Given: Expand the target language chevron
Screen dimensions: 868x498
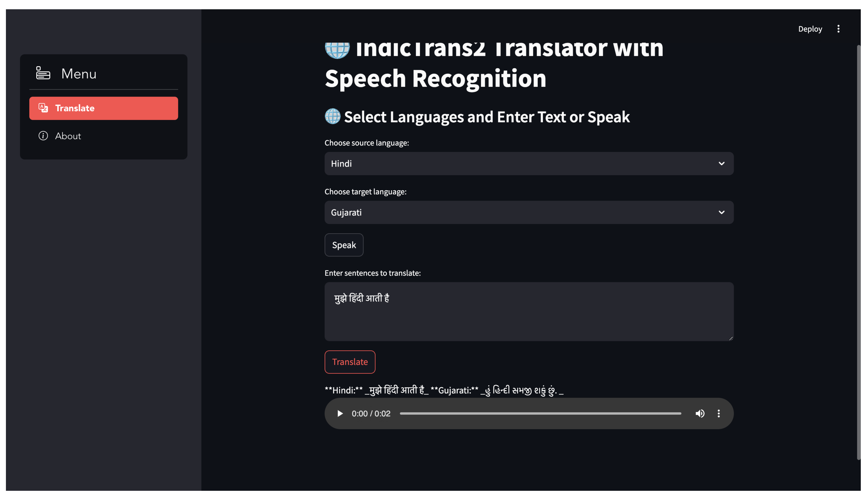Looking at the screenshot, I should click(x=721, y=212).
